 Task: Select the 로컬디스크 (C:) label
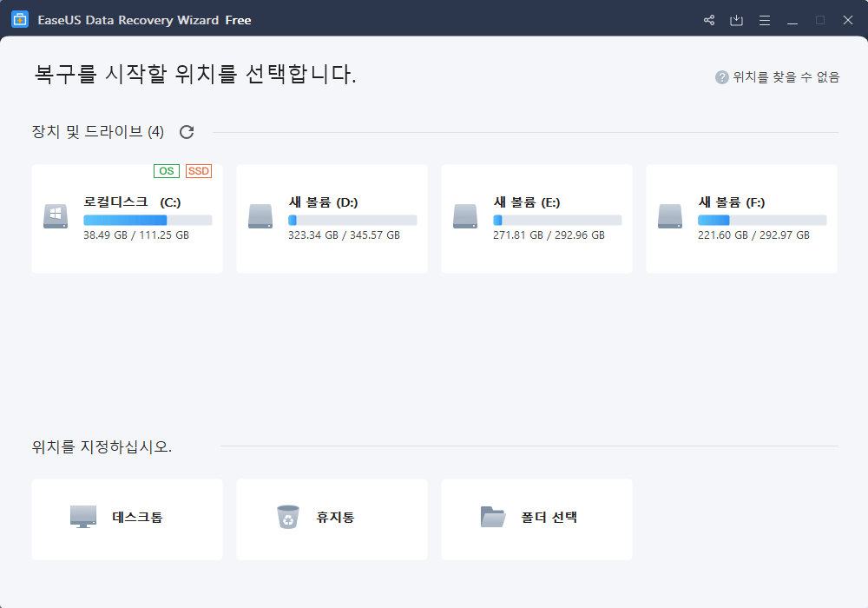[132, 202]
